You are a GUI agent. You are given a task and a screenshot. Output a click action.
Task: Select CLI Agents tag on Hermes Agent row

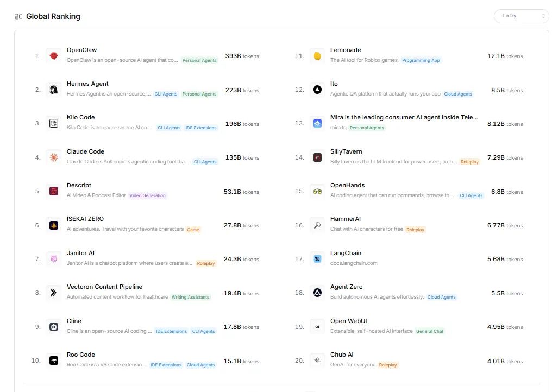pyautogui.click(x=166, y=94)
